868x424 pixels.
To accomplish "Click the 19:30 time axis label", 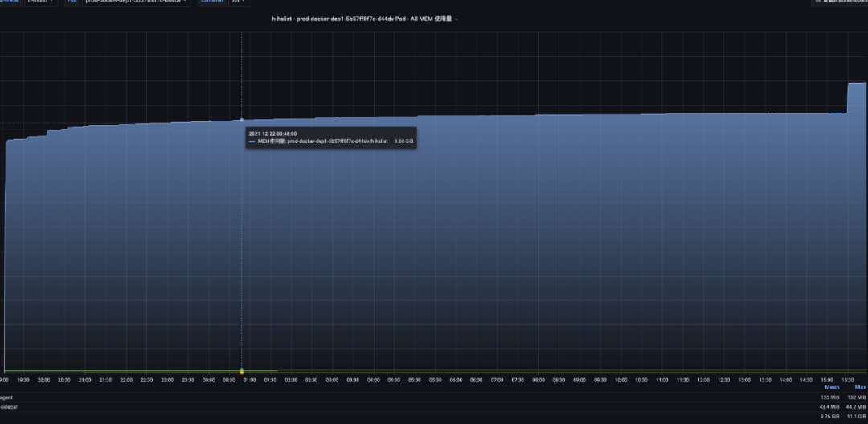I will click(x=23, y=381).
